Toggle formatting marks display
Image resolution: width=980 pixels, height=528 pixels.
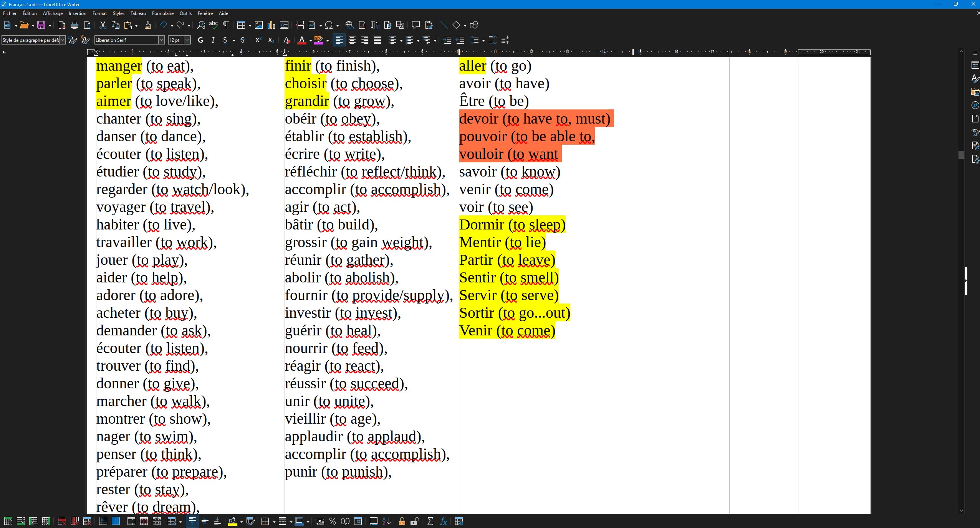[x=225, y=25]
